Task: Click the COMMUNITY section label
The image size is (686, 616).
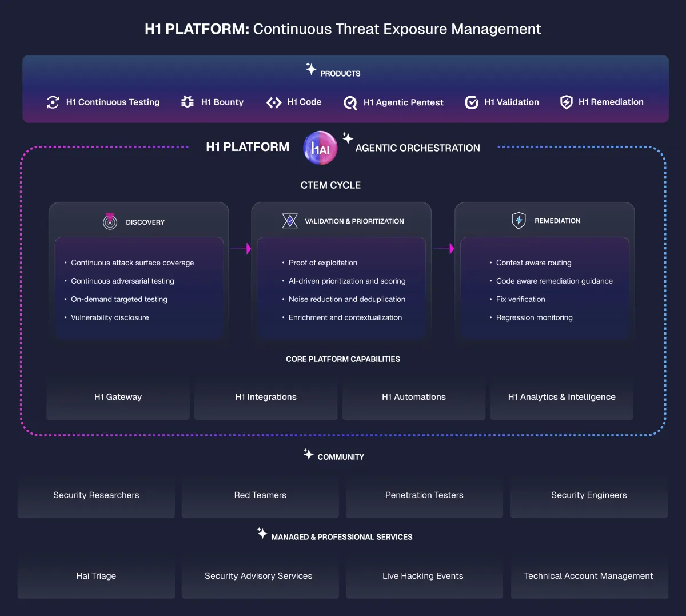Action: [341, 457]
